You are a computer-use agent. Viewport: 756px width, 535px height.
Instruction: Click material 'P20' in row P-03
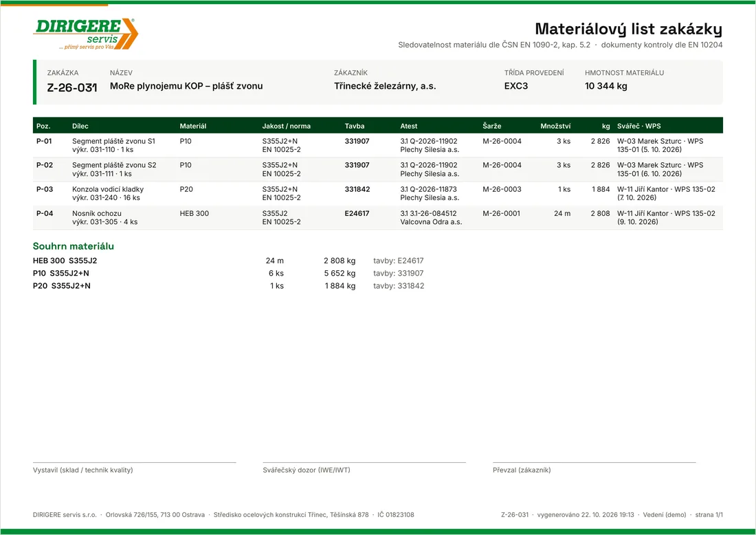(x=186, y=189)
